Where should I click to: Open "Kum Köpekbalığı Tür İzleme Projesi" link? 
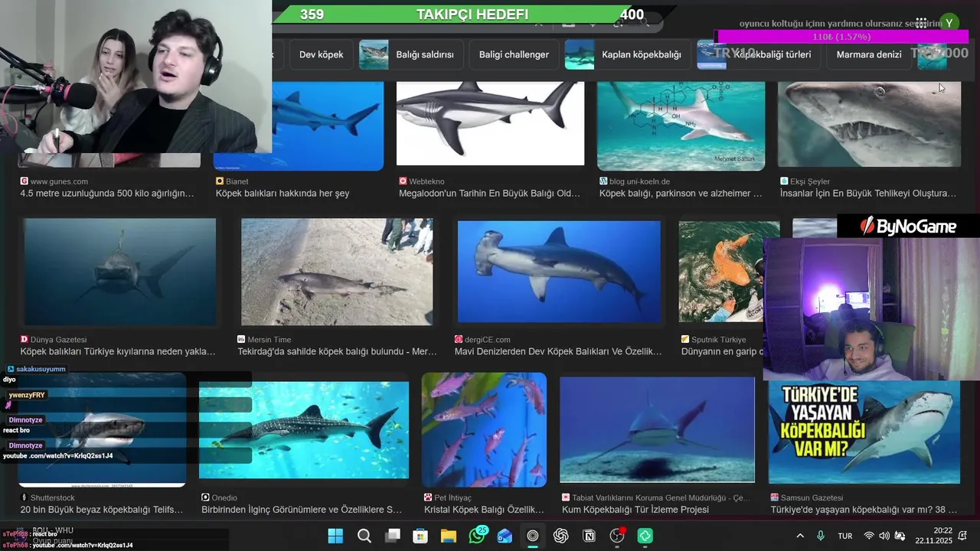pos(635,510)
